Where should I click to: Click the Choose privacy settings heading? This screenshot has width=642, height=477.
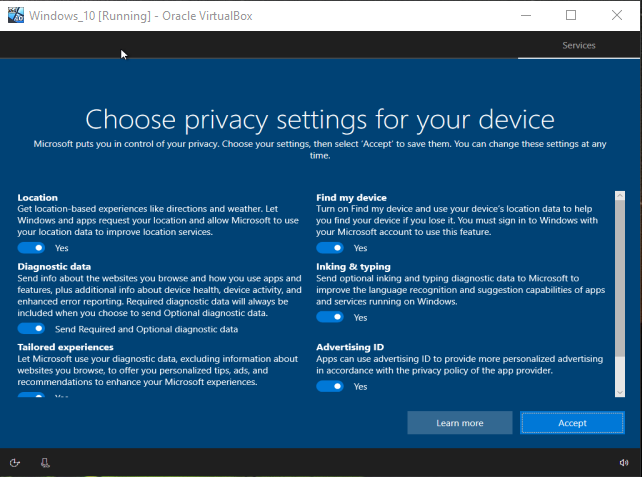point(320,120)
